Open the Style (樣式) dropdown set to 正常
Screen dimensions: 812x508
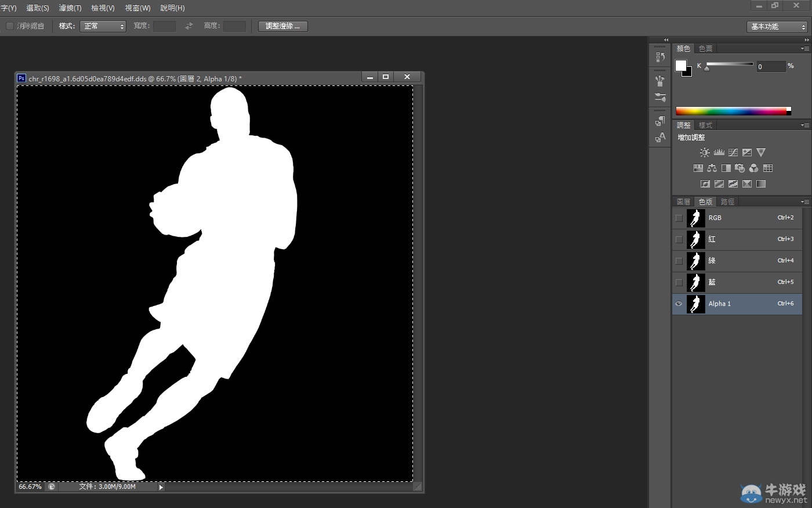[103, 26]
